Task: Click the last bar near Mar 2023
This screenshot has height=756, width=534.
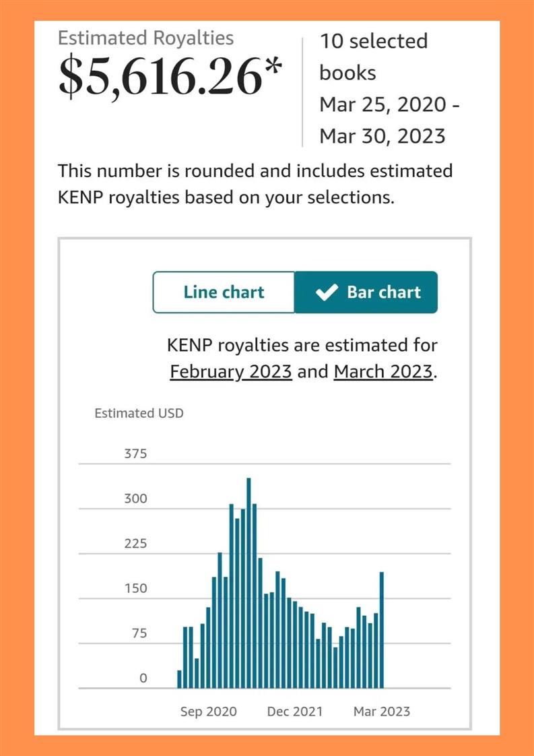Action: [x=382, y=630]
